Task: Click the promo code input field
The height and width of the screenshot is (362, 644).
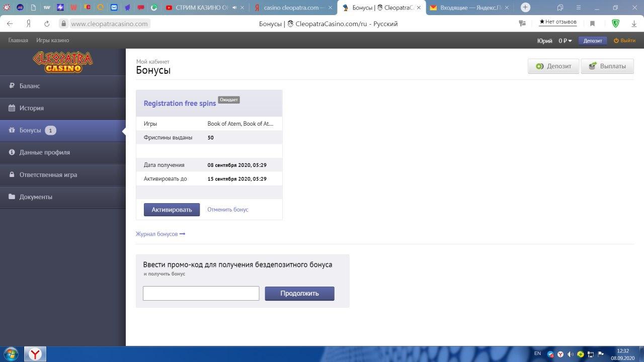Action: 201,293
